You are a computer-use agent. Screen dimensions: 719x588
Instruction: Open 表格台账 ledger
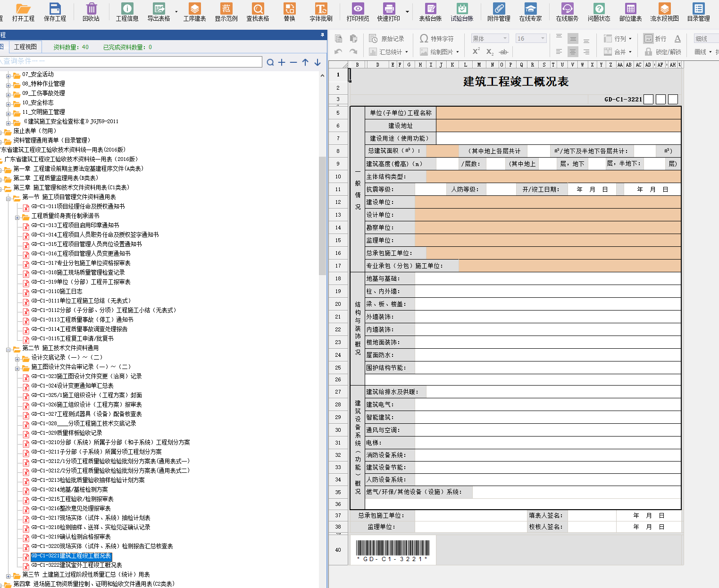430,12
